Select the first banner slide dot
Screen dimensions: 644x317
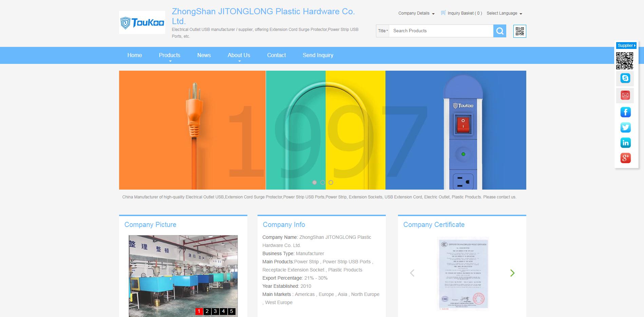[x=315, y=182]
